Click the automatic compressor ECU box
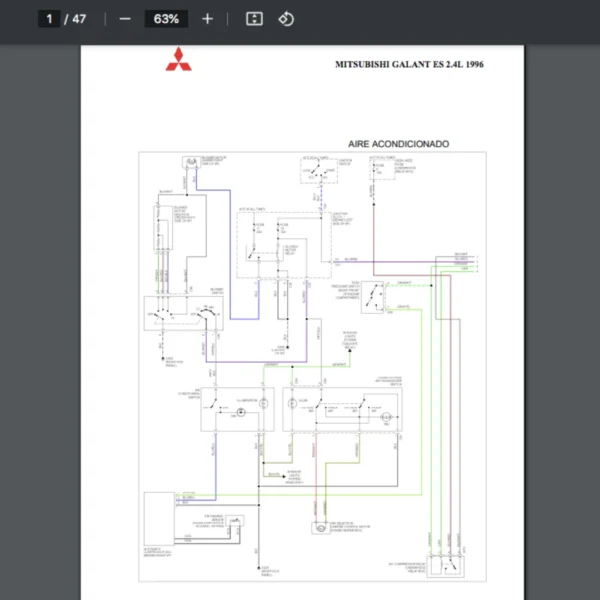 click(x=159, y=518)
